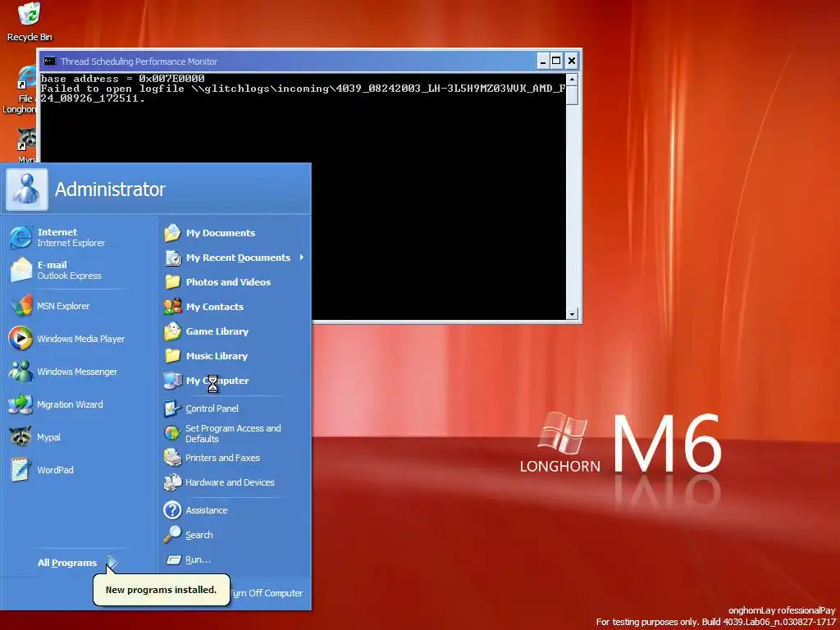Select Photos and Videos menu entry
This screenshot has width=840, height=630.
235,282
